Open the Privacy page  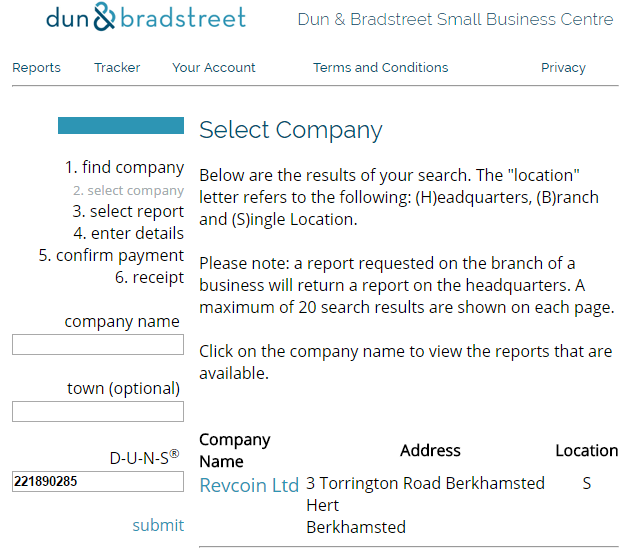(x=563, y=68)
